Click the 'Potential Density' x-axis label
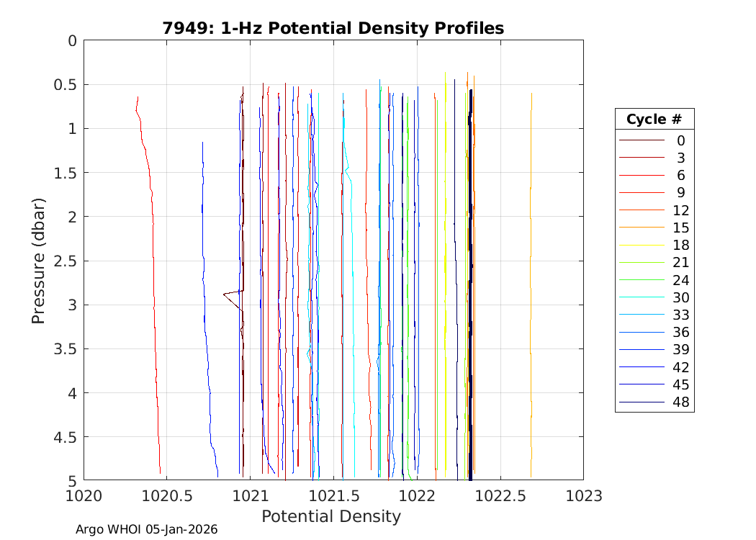The width and height of the screenshot is (756, 540). tap(330, 516)
